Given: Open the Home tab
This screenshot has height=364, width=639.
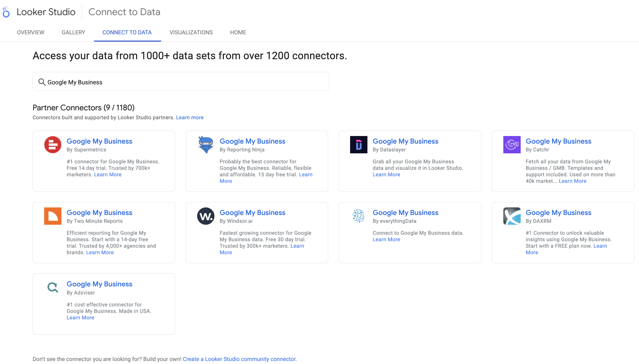Looking at the screenshot, I should (238, 32).
